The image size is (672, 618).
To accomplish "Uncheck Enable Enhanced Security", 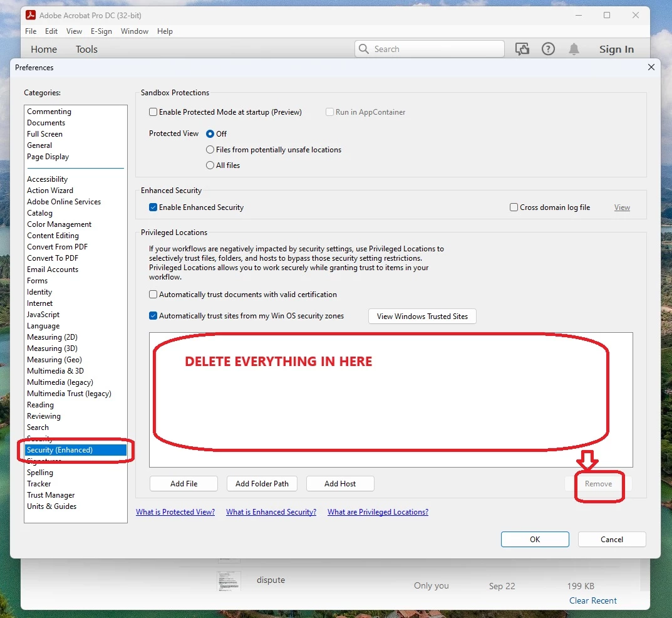I will click(x=153, y=207).
